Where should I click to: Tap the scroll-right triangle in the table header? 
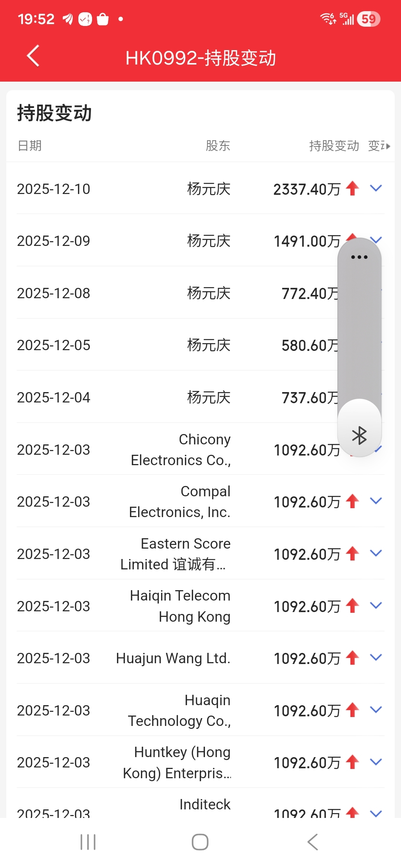pos(388,146)
